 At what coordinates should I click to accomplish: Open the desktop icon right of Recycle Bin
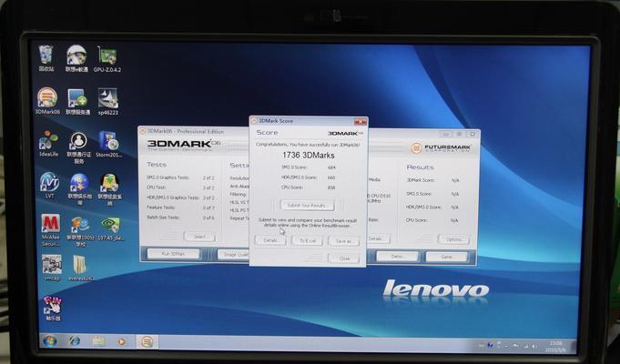76,58
